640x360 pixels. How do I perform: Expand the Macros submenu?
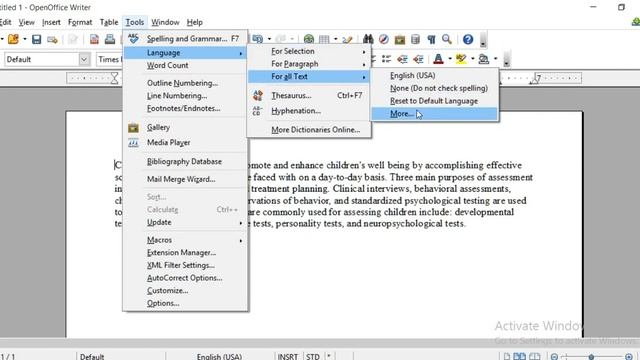coord(185,240)
